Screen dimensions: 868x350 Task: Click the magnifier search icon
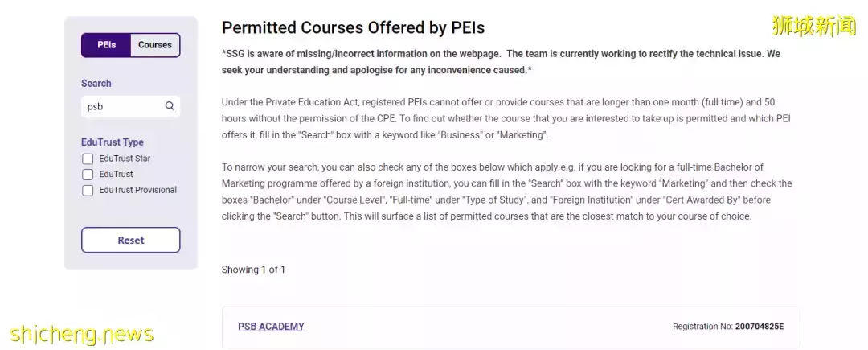pyautogui.click(x=170, y=106)
